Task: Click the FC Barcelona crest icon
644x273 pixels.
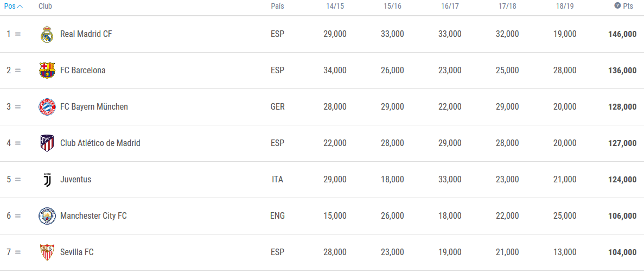Action: click(47, 71)
